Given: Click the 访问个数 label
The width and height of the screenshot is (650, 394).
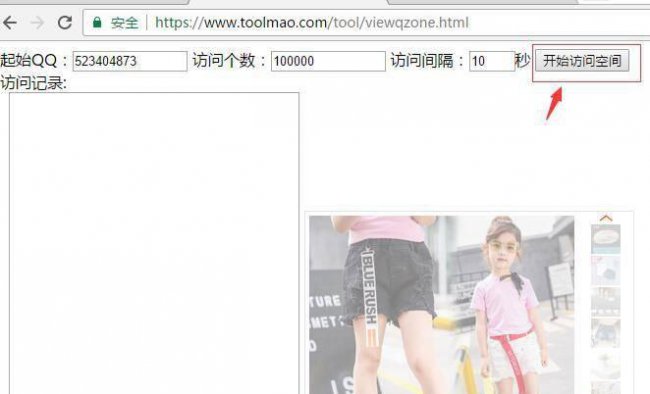Looking at the screenshot, I should click(x=229, y=61).
